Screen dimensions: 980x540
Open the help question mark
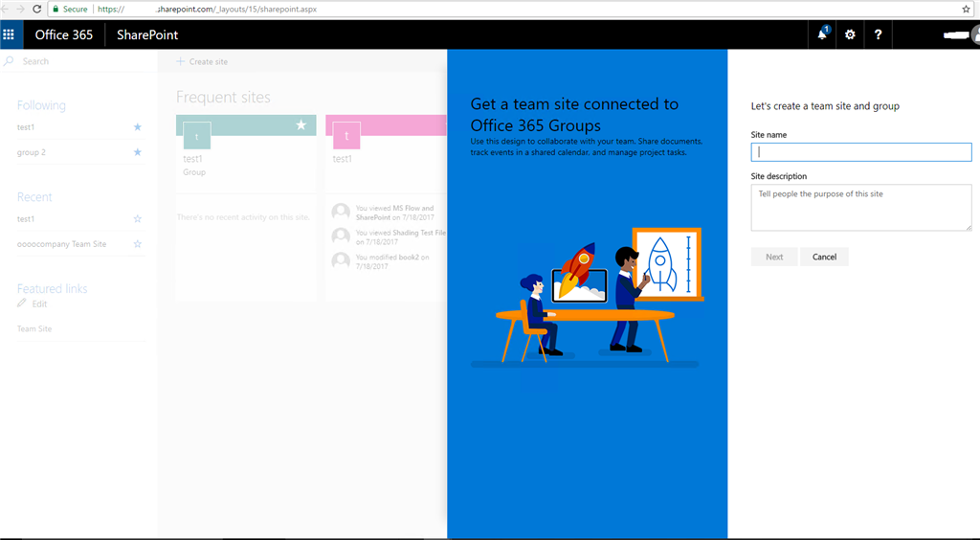(879, 34)
